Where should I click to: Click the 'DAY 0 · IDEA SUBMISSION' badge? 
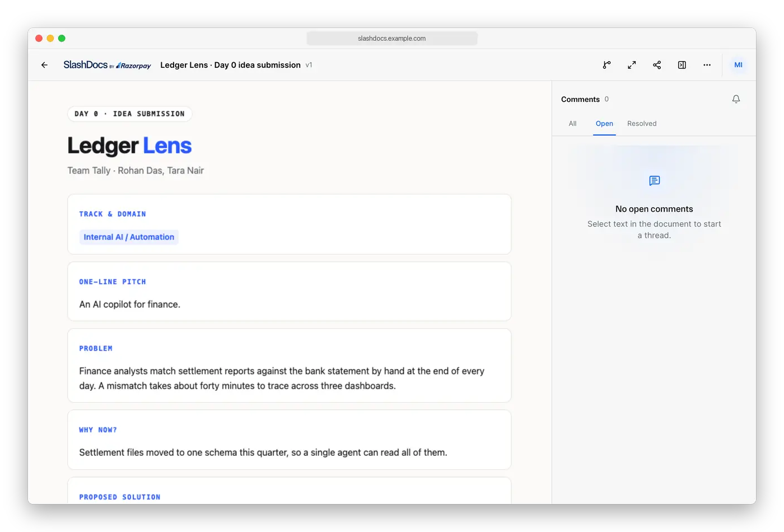(x=129, y=114)
